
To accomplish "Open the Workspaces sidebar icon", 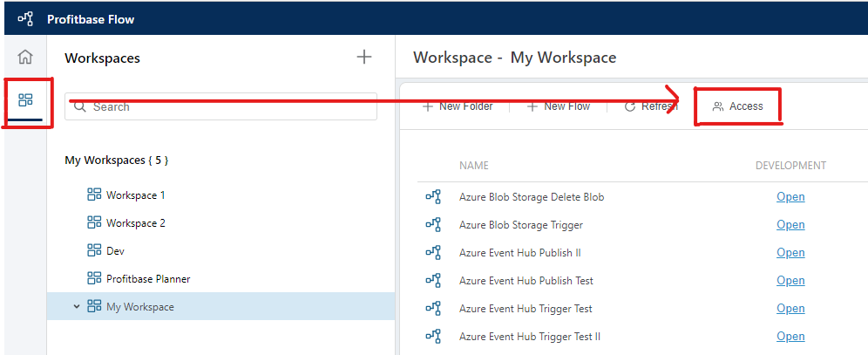I will [25, 100].
